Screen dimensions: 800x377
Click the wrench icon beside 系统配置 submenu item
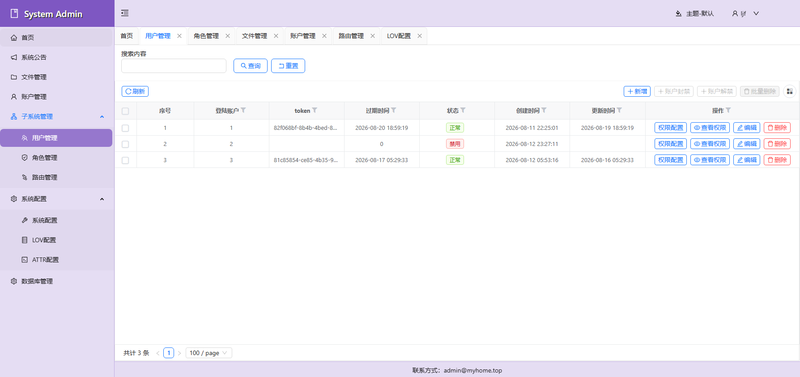24,221
